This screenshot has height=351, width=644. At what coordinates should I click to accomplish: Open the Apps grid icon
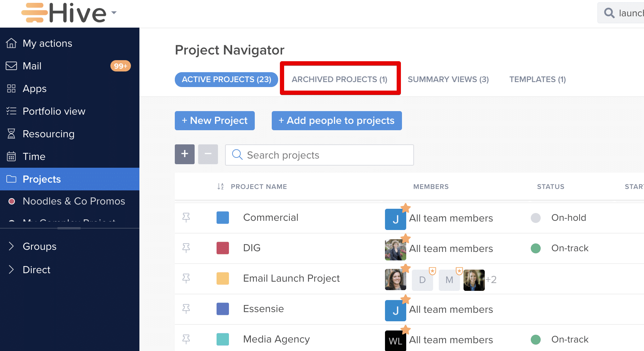coord(11,88)
